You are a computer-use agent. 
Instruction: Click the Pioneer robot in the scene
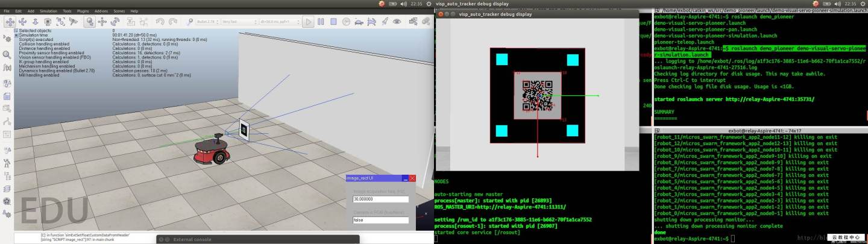(212, 151)
